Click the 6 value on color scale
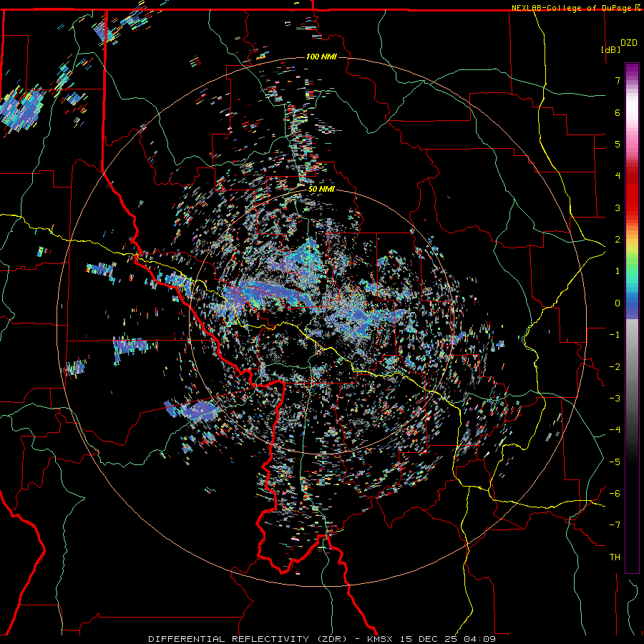Viewport: 644px width, 644px height. (x=618, y=112)
